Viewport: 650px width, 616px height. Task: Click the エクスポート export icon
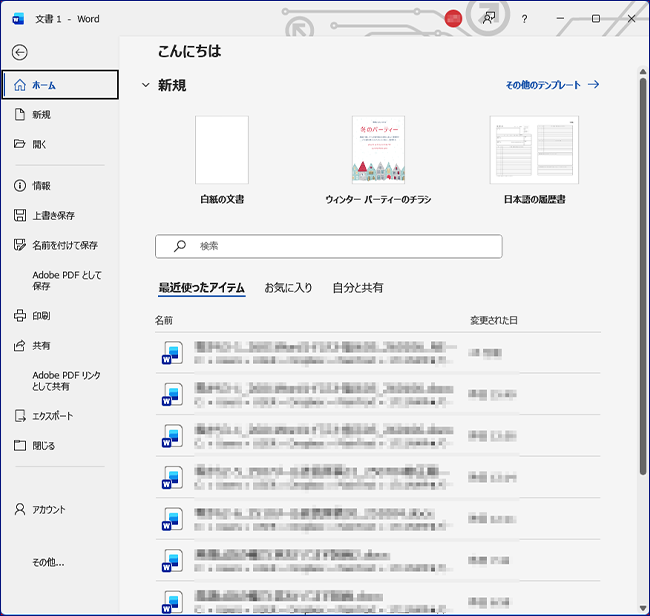coord(20,415)
